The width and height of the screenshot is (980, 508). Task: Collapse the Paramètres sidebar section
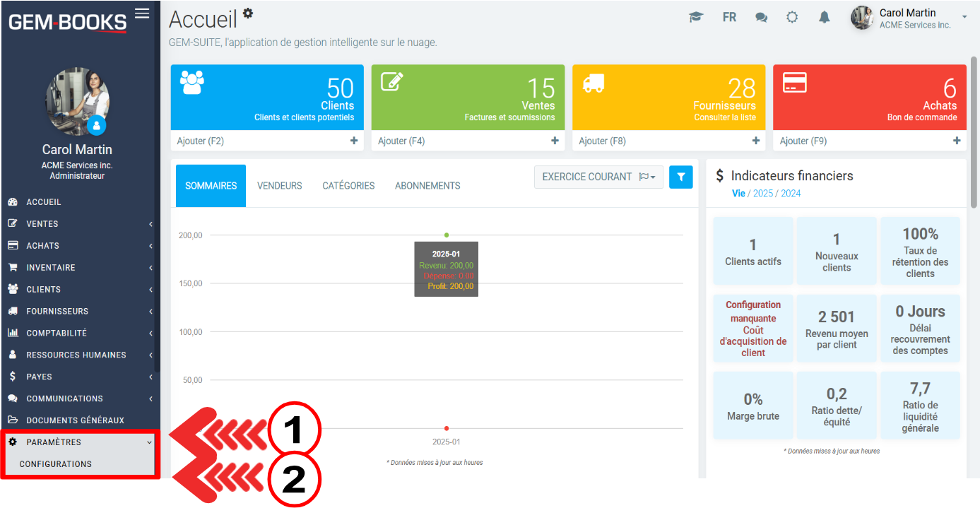pos(80,442)
